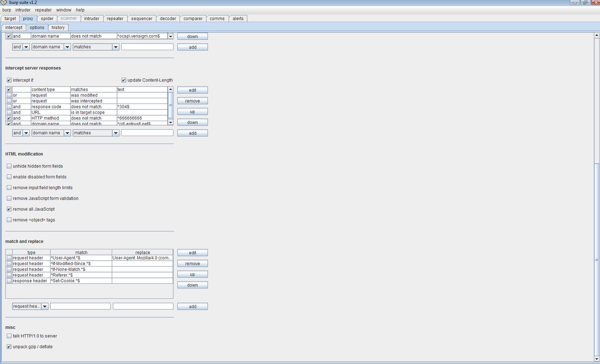
Task: Click the Burp Suite title bar icon
Action: click(x=4, y=2)
